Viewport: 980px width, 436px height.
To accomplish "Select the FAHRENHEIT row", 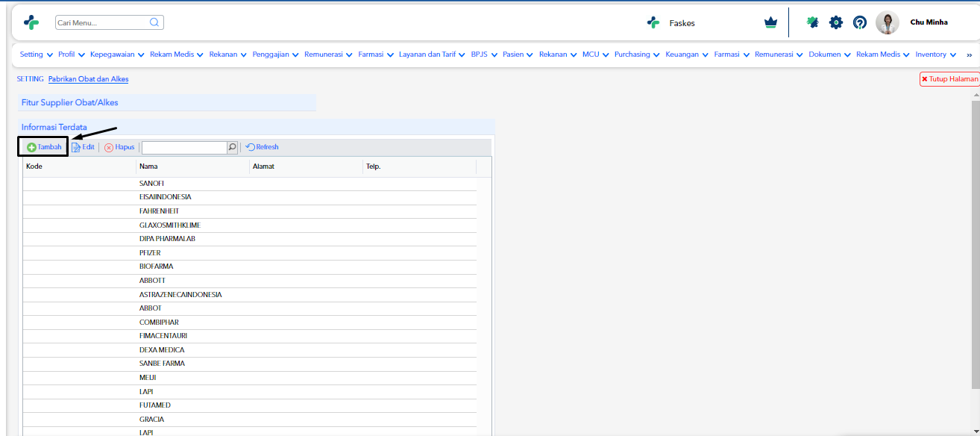I will click(250, 211).
